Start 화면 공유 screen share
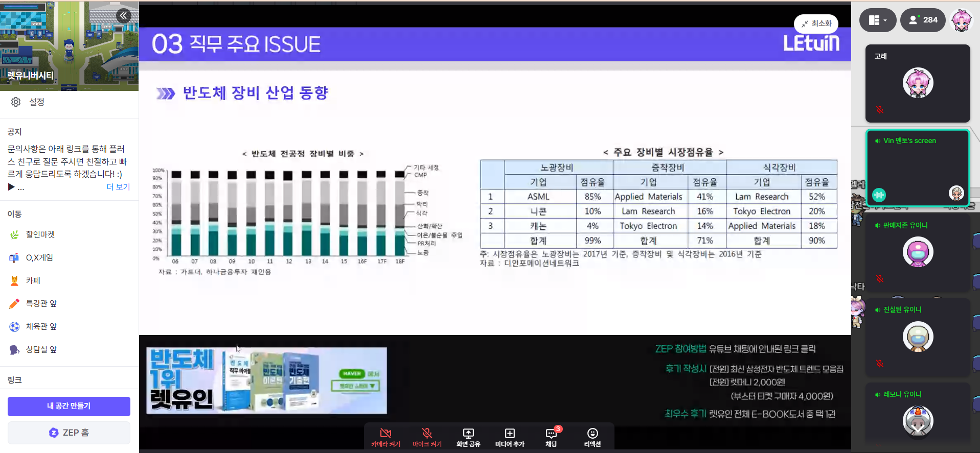The image size is (980, 453). pos(468,438)
